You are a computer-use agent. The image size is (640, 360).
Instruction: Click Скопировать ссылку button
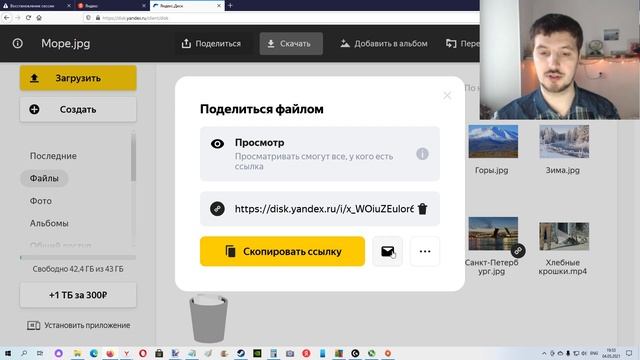pos(282,251)
